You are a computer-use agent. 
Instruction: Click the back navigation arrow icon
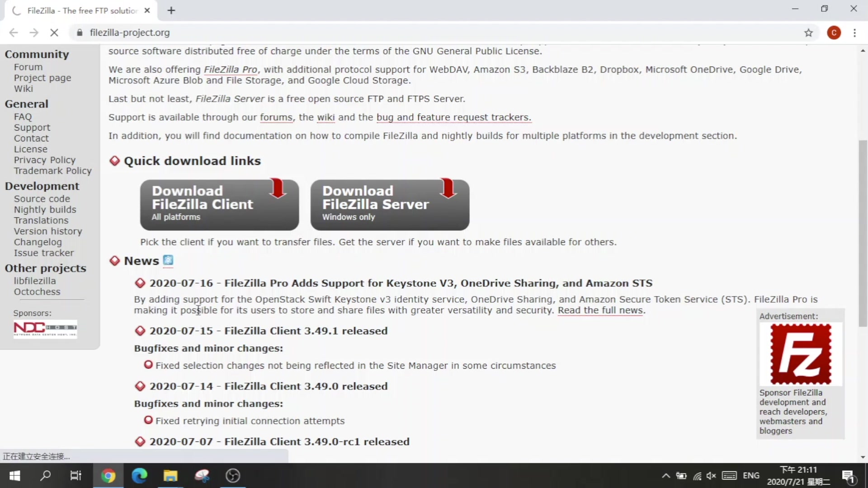click(14, 33)
